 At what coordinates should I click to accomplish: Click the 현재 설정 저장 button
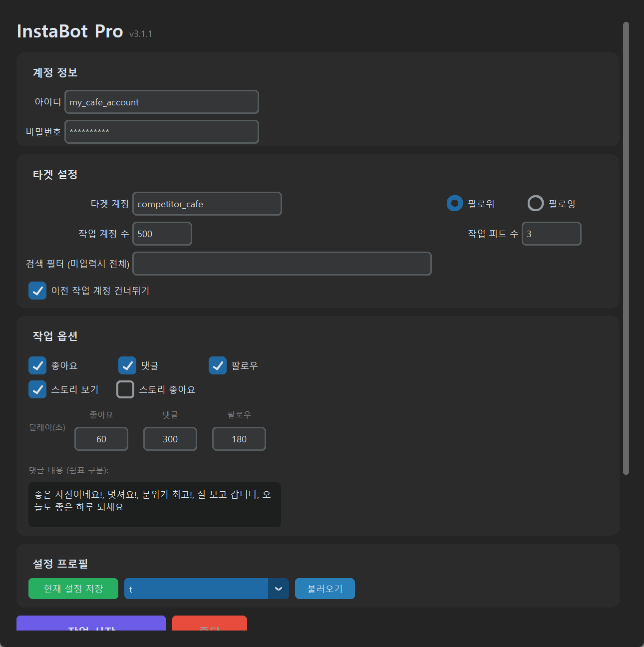(73, 589)
